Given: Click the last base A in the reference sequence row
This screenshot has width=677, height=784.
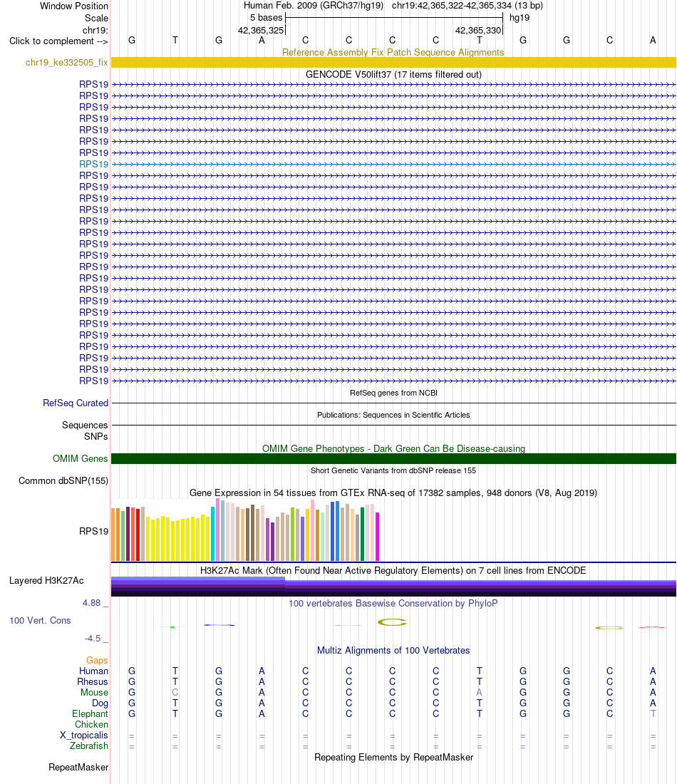Looking at the screenshot, I should tap(653, 40).
